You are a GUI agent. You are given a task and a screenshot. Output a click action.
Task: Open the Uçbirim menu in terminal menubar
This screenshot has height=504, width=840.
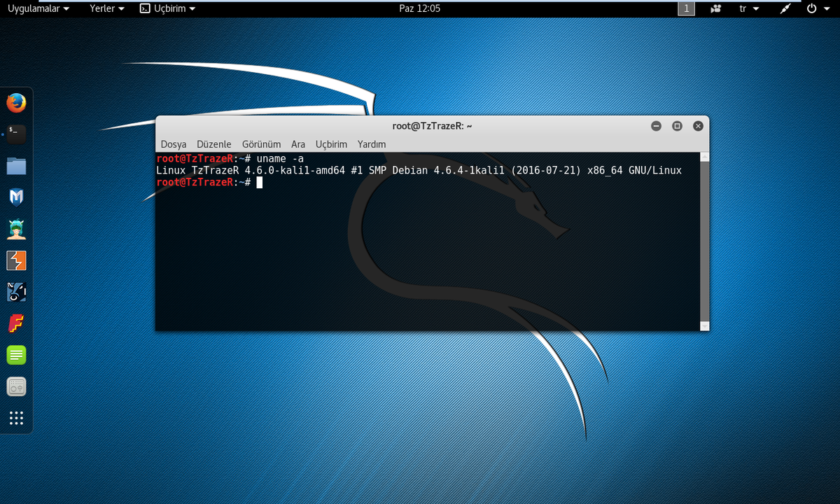click(331, 144)
